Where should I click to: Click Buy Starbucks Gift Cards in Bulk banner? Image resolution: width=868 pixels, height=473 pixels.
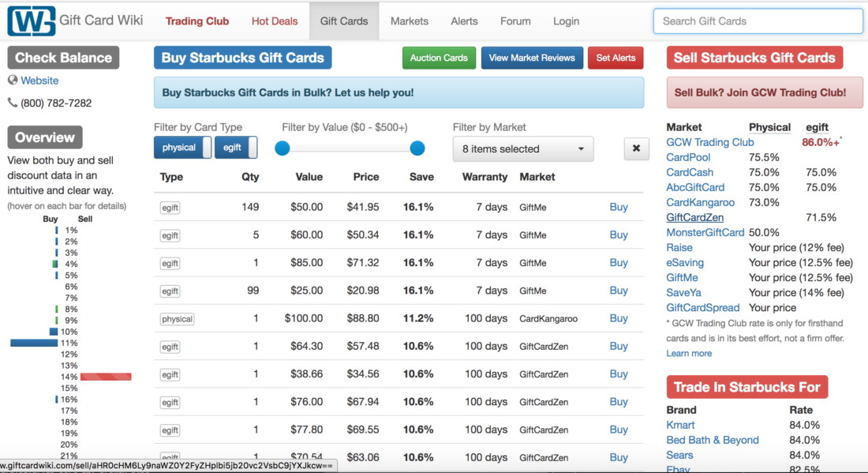coord(398,92)
